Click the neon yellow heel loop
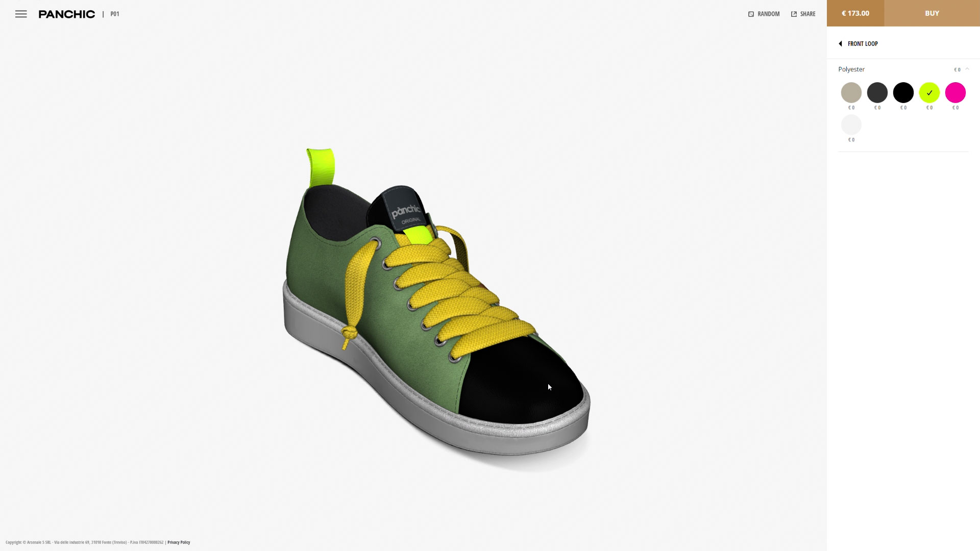The image size is (980, 551). click(x=321, y=166)
